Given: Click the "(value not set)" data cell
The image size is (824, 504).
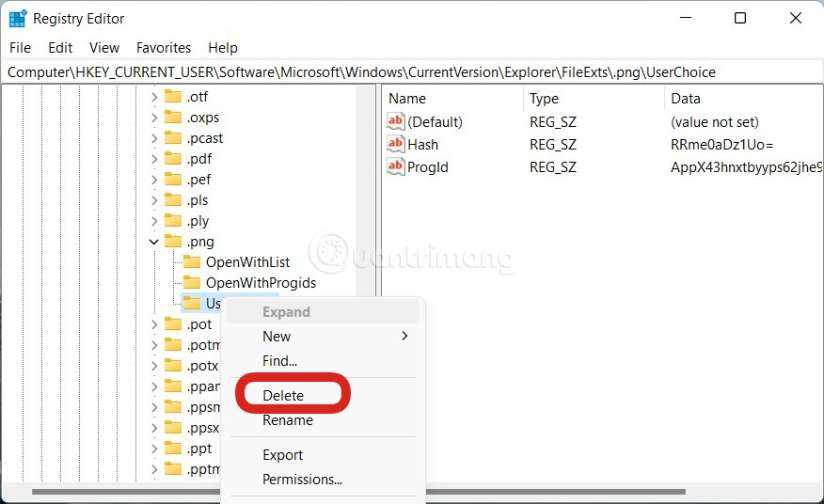Looking at the screenshot, I should pyautogui.click(x=715, y=122).
